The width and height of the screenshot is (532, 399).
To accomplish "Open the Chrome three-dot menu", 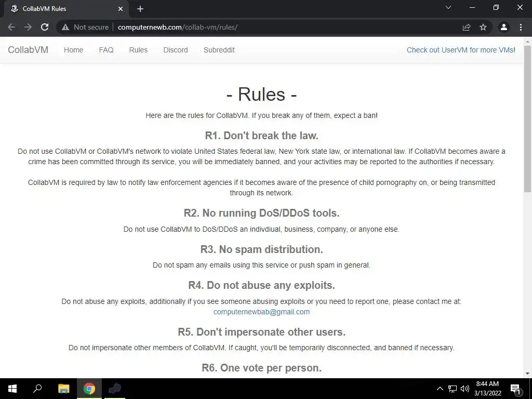I will click(x=521, y=27).
